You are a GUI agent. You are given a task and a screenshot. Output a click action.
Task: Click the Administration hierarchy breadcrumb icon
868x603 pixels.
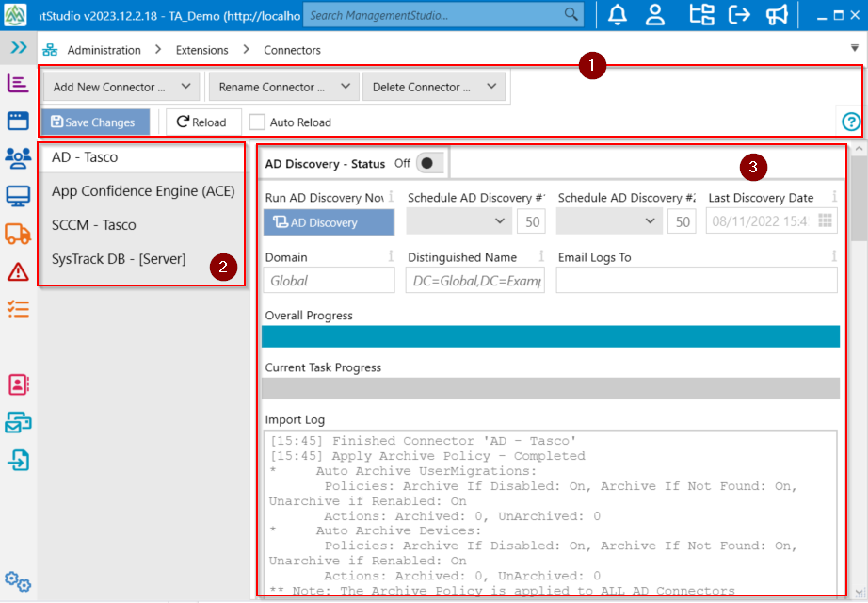[x=50, y=50]
